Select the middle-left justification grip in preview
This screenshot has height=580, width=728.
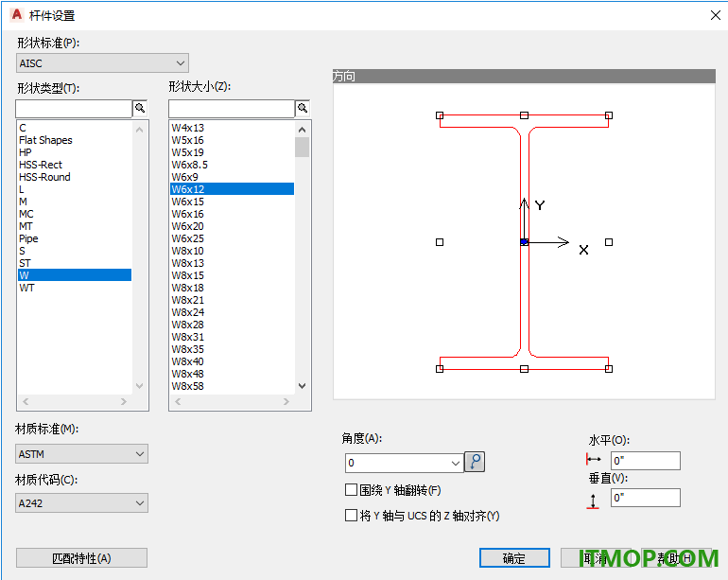440,242
